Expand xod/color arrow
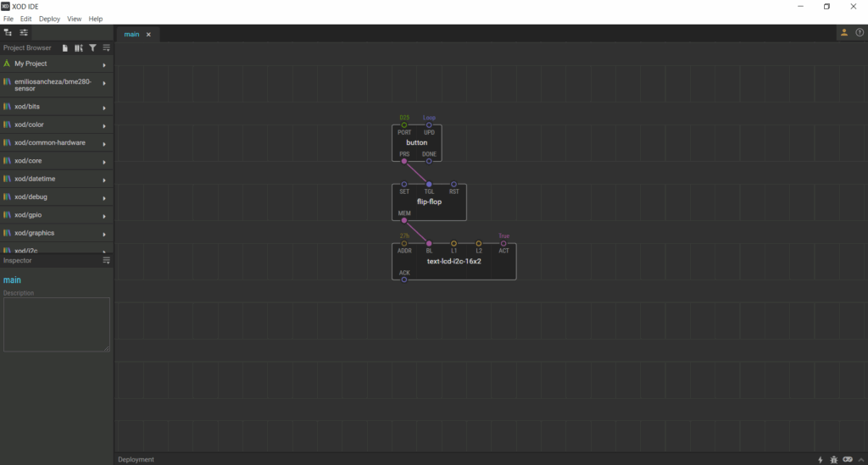This screenshot has width=868, height=465. click(104, 126)
